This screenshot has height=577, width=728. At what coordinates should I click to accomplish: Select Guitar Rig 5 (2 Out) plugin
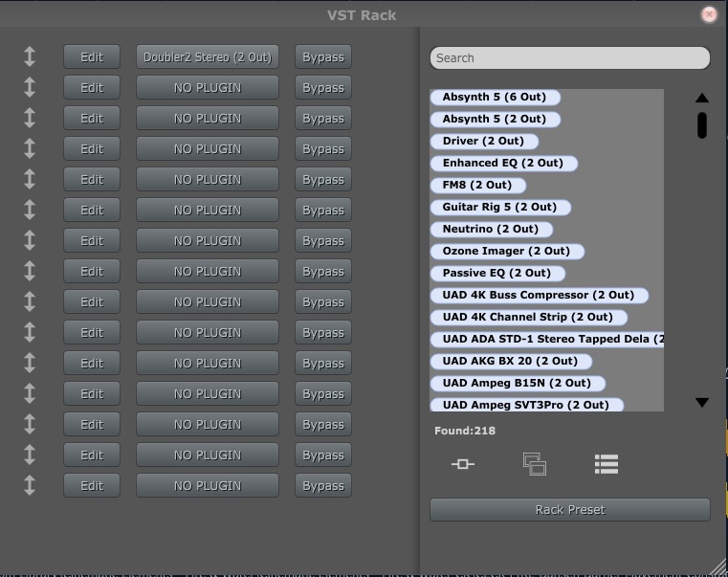click(x=500, y=207)
